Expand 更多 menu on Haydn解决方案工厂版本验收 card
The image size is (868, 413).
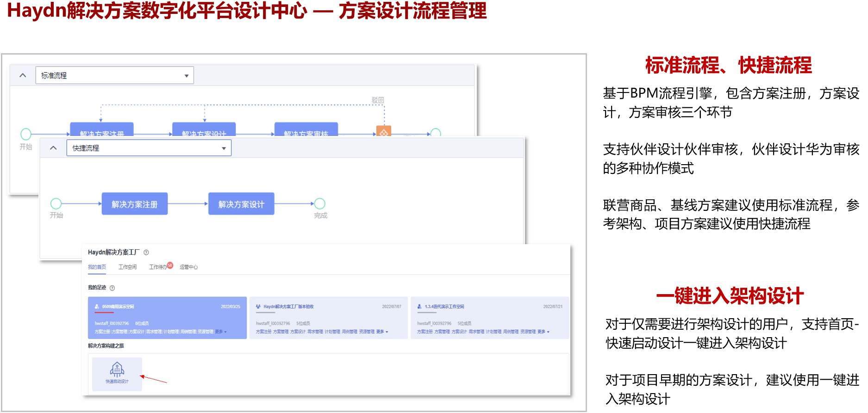pos(382,332)
